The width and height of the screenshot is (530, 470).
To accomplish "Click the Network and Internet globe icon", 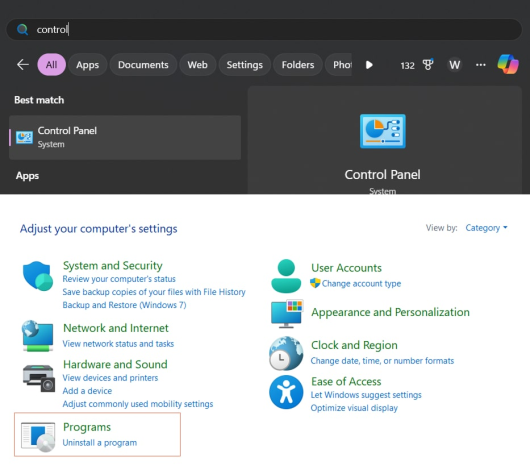I will (38, 336).
